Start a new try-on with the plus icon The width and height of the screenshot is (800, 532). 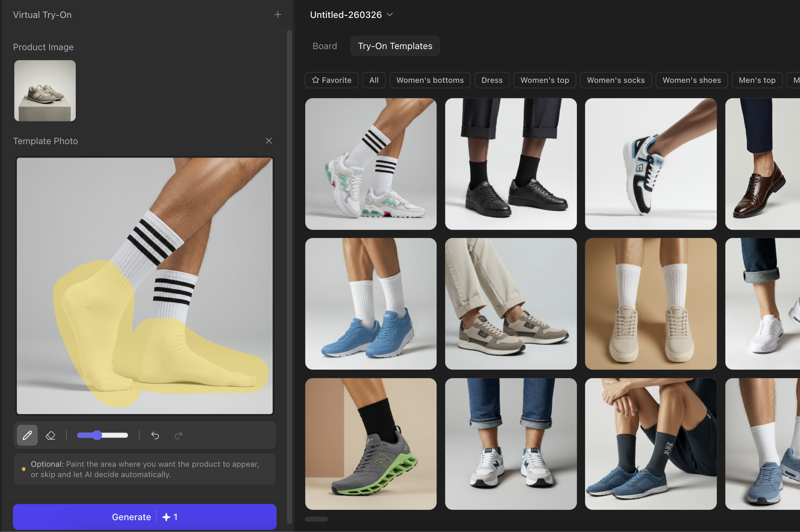pos(278,15)
